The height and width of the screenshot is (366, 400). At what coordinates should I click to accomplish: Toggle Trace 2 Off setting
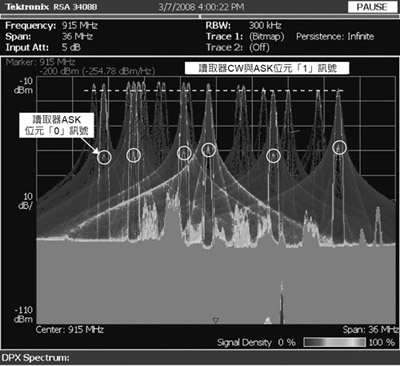coord(259,48)
